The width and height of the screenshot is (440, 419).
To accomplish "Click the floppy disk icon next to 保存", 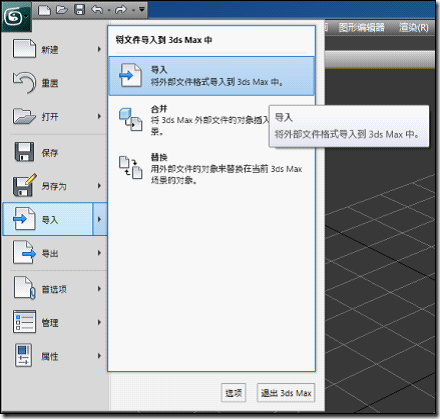I will click(24, 152).
